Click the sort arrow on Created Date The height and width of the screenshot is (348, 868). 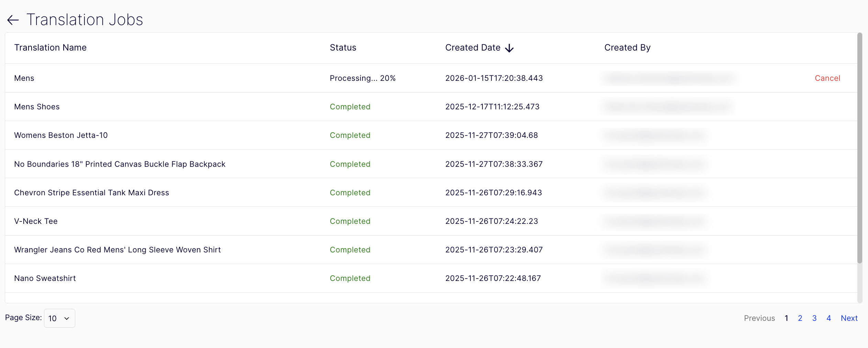point(509,48)
